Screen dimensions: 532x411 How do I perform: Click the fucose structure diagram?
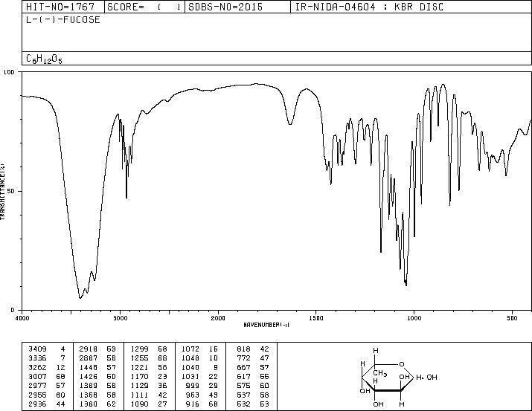pyautogui.click(x=397, y=377)
